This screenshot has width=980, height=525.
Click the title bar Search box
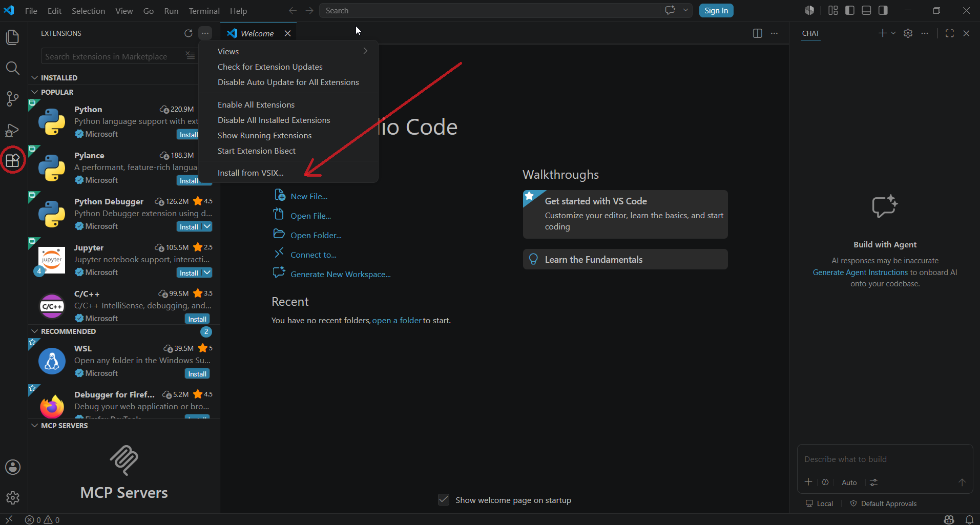(489, 11)
